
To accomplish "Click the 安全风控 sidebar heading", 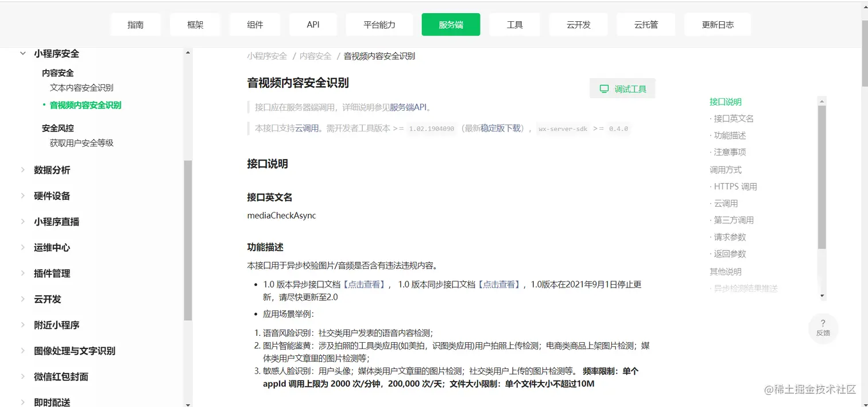I will (x=58, y=128).
